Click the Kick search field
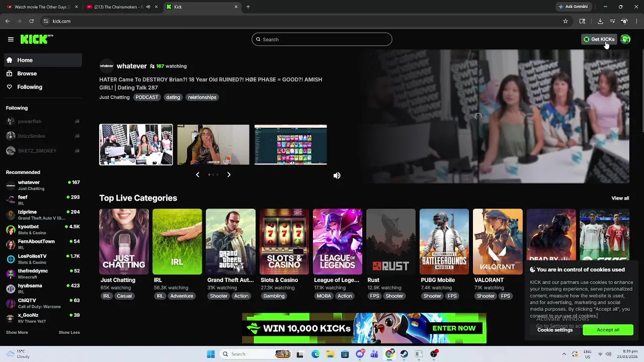The height and width of the screenshot is (362, 644). pyautogui.click(x=322, y=39)
